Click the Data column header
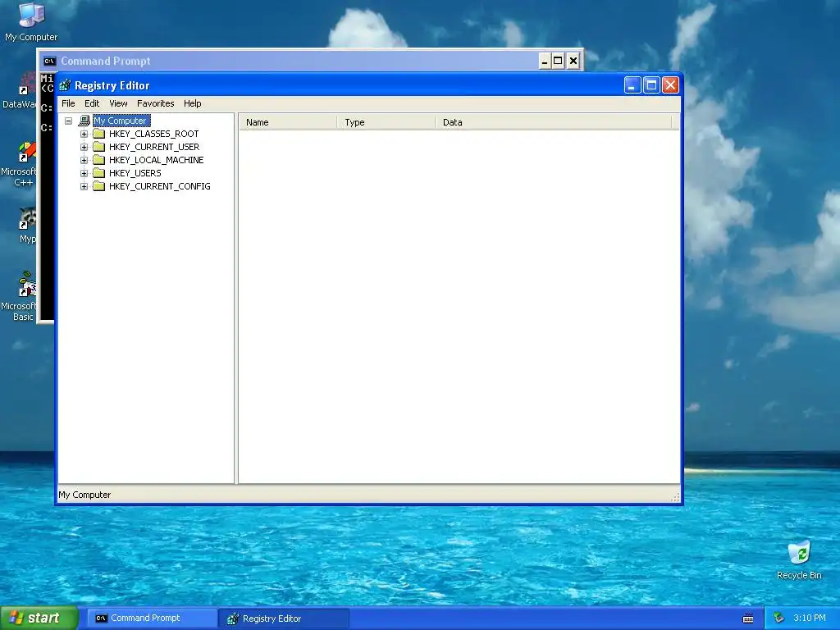This screenshot has width=840, height=630. (x=553, y=122)
